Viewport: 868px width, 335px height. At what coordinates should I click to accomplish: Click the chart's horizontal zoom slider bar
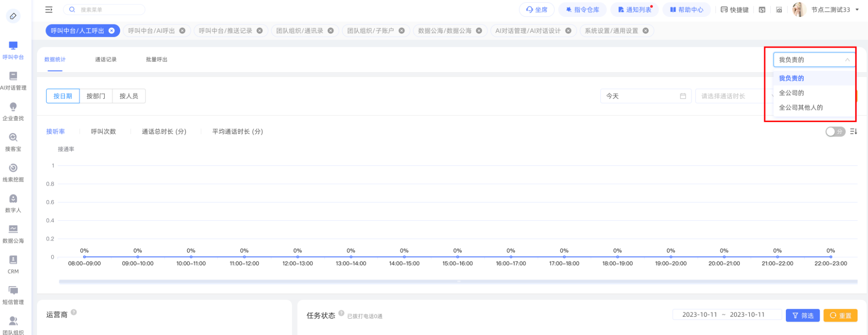click(x=458, y=281)
